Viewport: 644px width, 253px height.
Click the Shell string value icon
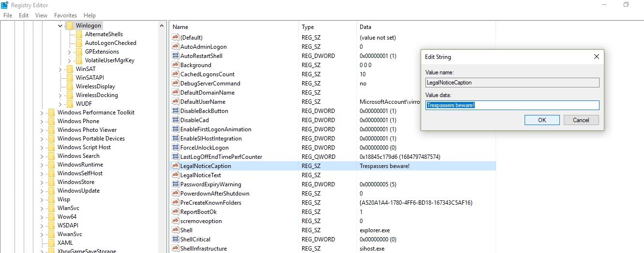(176, 230)
